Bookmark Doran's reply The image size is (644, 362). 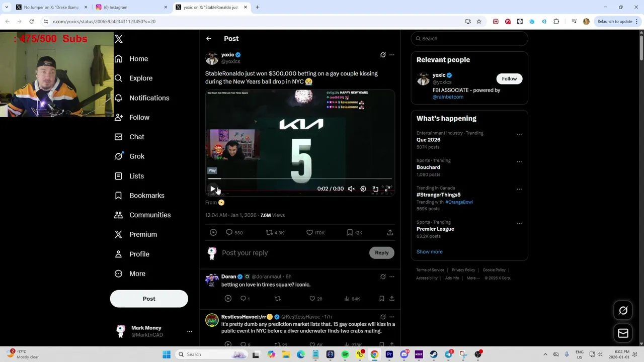coord(382,299)
